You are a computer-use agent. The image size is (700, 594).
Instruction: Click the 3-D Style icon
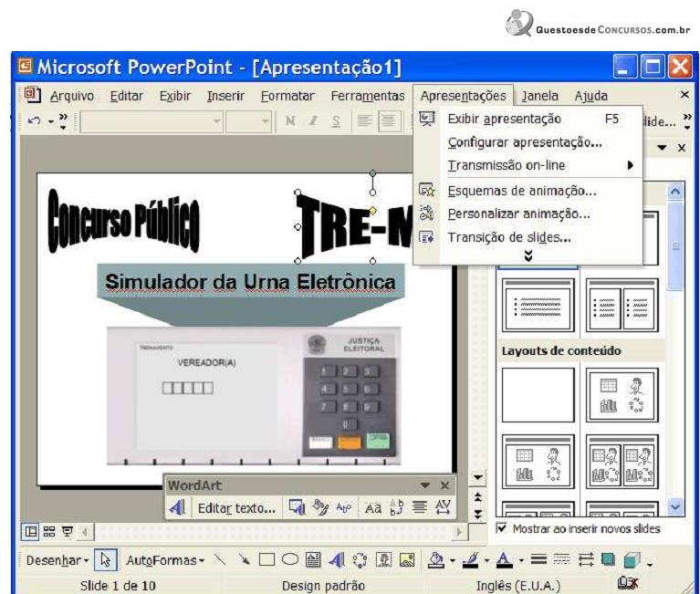pos(632,559)
